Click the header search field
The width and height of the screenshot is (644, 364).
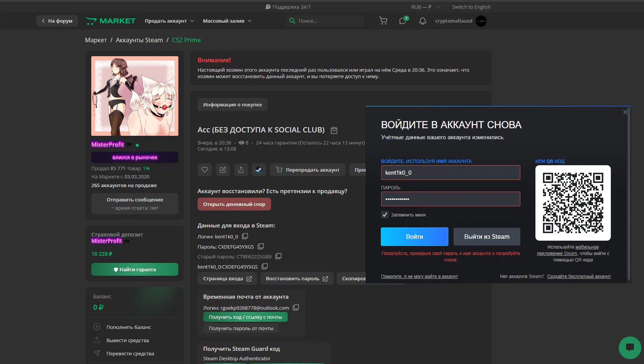coord(325,21)
